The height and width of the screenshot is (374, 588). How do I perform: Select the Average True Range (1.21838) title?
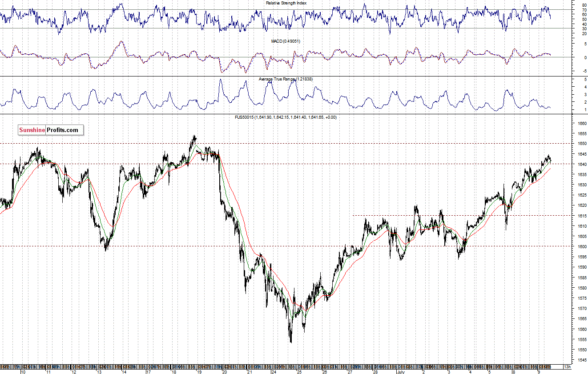tap(286, 79)
